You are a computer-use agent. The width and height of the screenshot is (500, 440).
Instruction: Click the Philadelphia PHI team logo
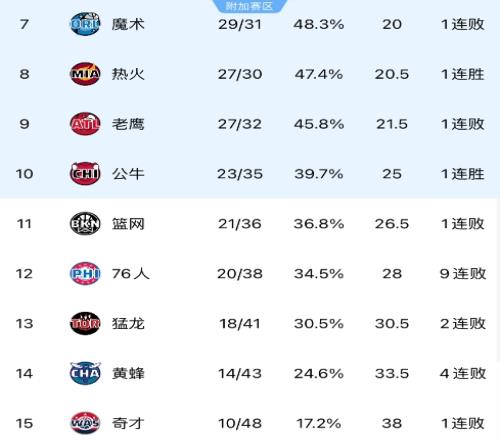click(85, 274)
